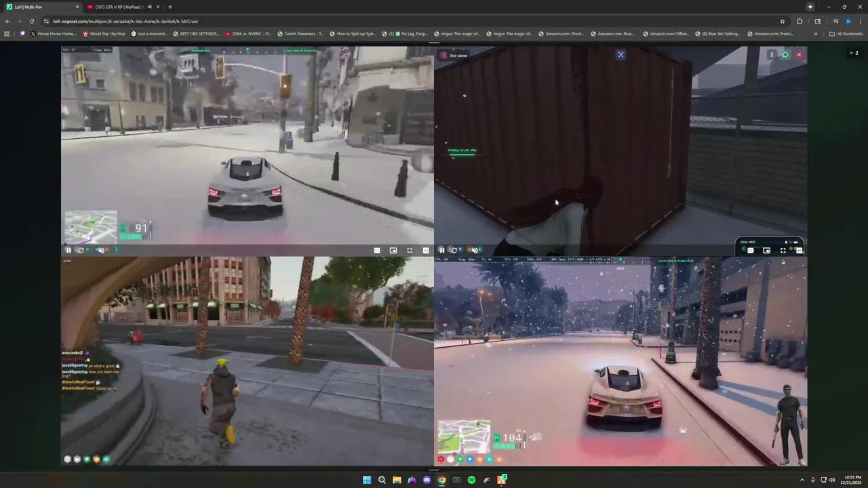Pause the top-left stream

(x=68, y=250)
